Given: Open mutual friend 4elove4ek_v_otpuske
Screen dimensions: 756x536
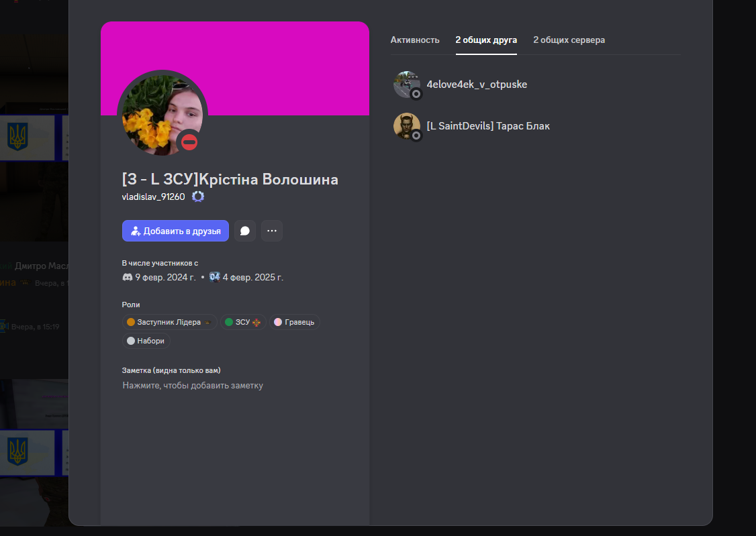Looking at the screenshot, I should (535, 85).
